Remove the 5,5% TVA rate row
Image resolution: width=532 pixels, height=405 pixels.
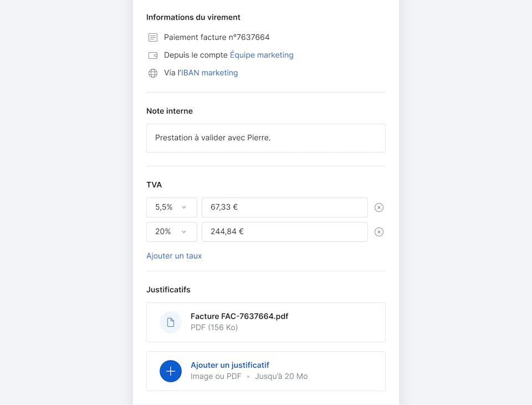pyautogui.click(x=379, y=207)
